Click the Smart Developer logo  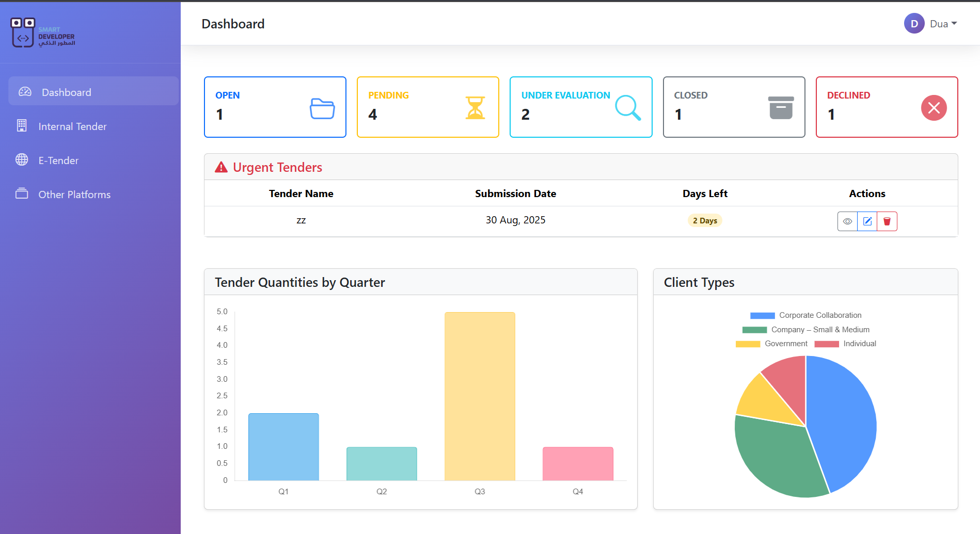43,33
